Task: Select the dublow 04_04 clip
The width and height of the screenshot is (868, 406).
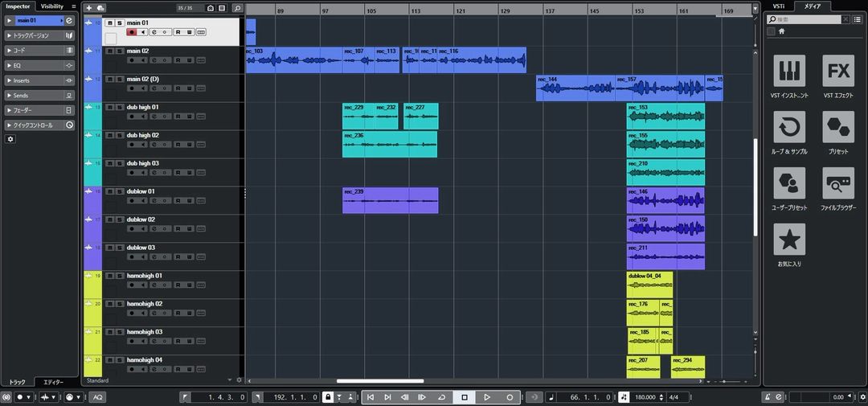Action: pos(649,284)
